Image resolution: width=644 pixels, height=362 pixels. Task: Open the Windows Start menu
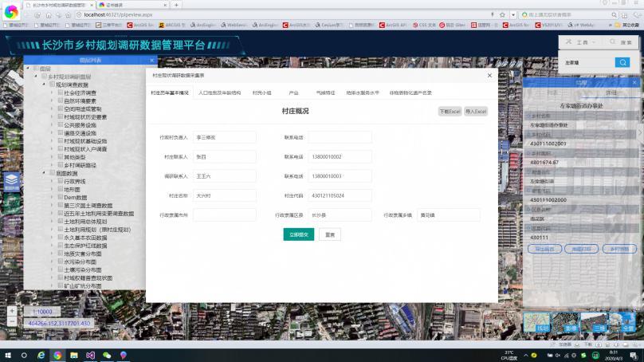(x=8, y=355)
